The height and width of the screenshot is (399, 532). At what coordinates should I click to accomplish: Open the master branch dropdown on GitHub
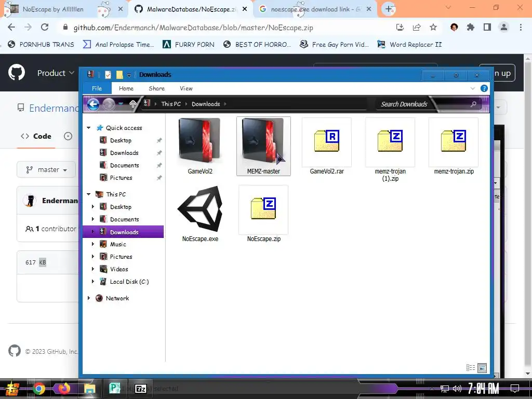47,170
